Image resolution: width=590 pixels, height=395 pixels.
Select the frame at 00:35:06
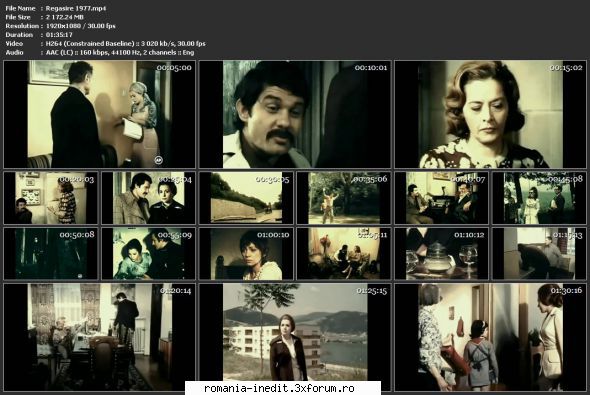(344, 198)
